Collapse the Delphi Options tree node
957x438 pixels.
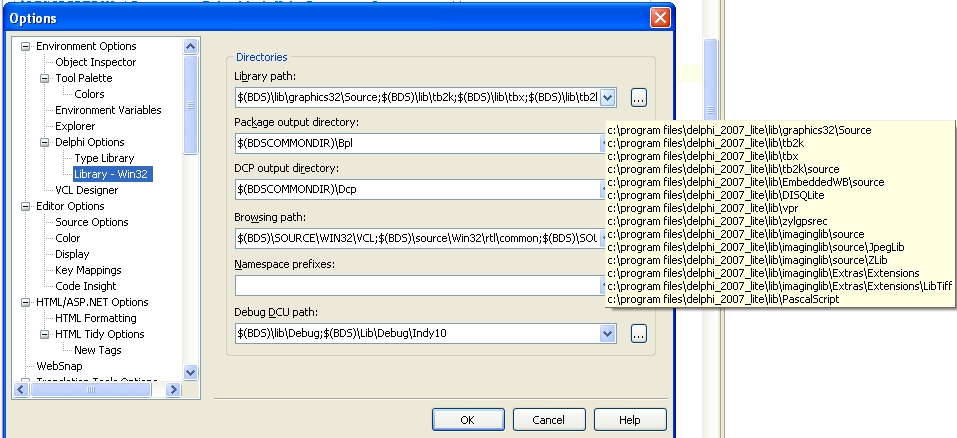pyautogui.click(x=44, y=142)
